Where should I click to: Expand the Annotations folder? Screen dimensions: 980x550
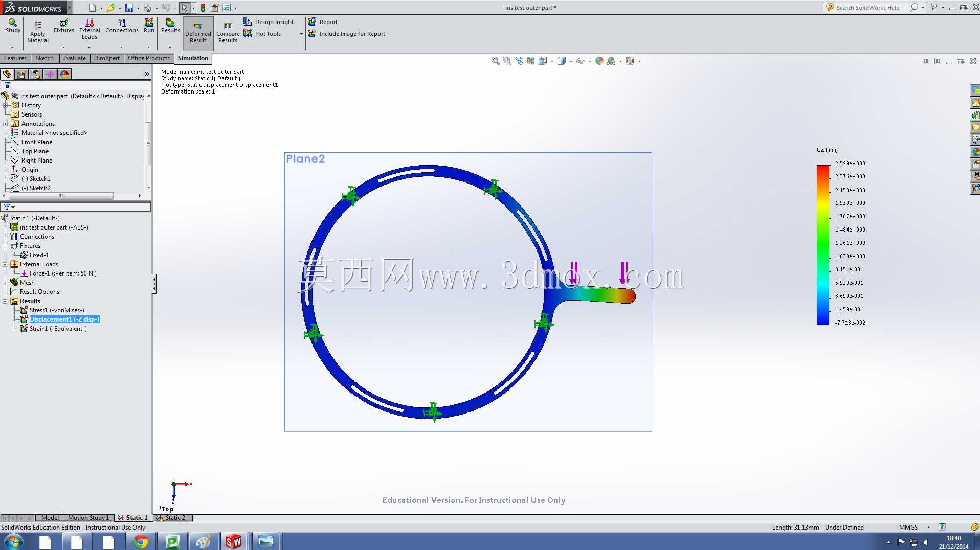click(5, 124)
